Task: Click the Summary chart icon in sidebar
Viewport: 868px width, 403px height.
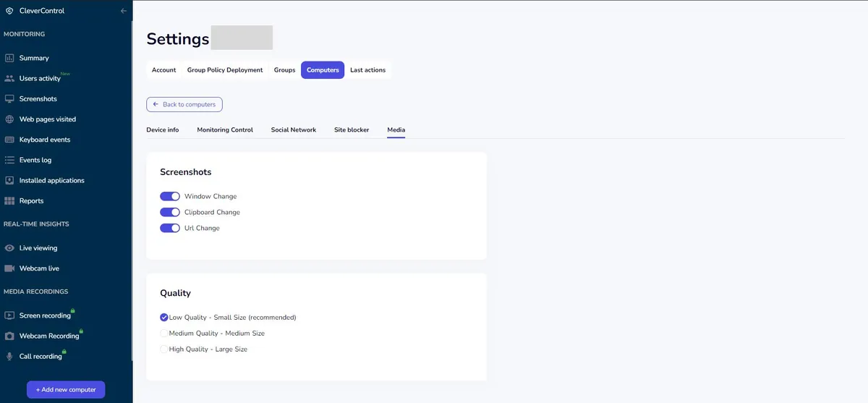Action: (x=9, y=58)
